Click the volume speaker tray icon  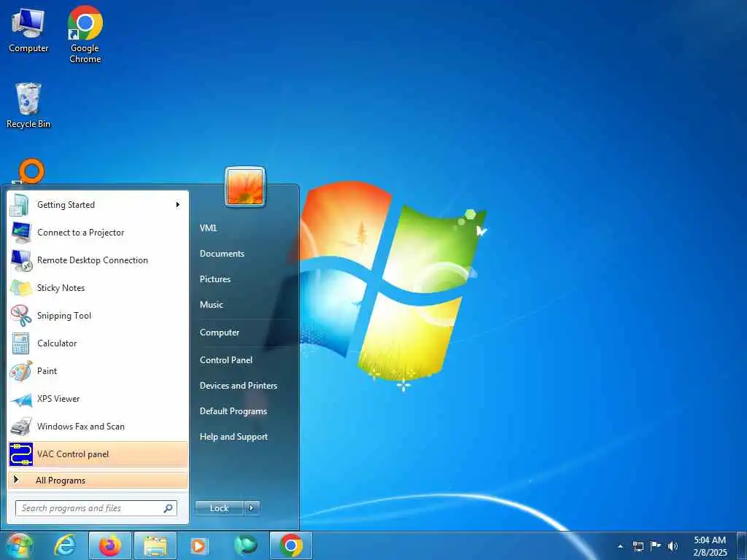click(673, 545)
